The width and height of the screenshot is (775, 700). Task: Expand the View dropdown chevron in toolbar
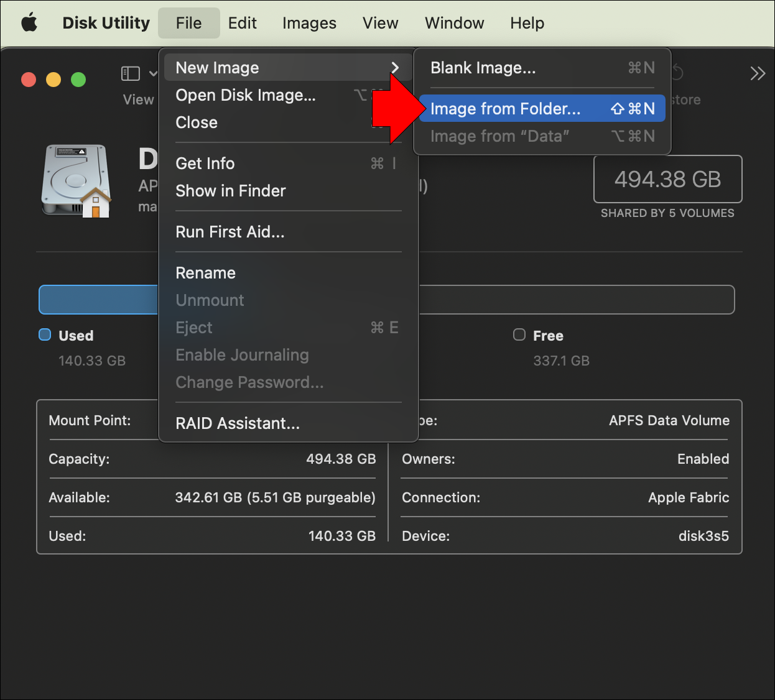pyautogui.click(x=153, y=74)
